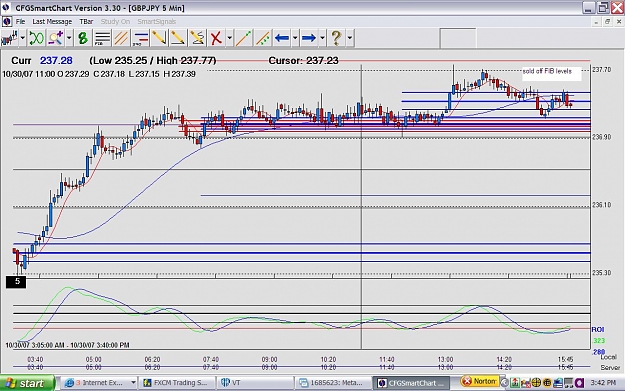Select the FIB levels drawing tool

point(102,38)
